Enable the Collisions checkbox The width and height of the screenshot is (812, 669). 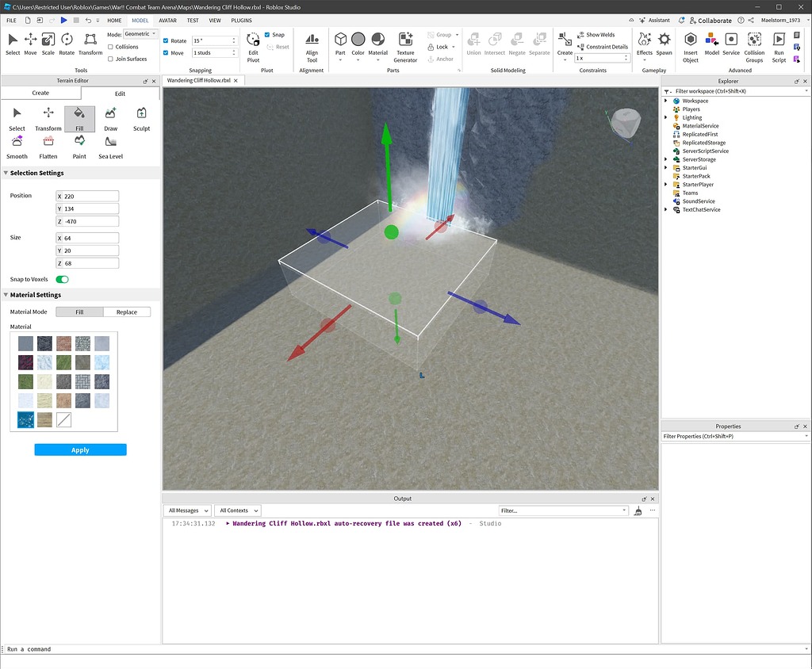coord(112,47)
